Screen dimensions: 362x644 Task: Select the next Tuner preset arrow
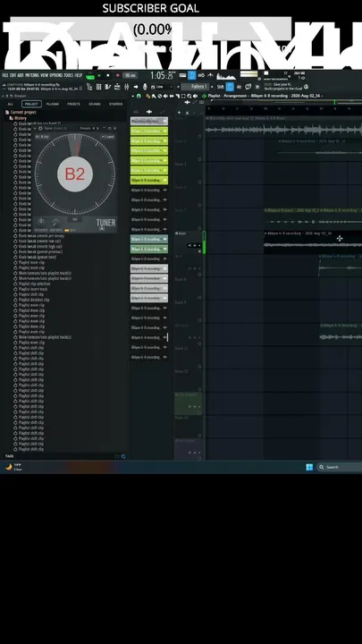pos(97,128)
